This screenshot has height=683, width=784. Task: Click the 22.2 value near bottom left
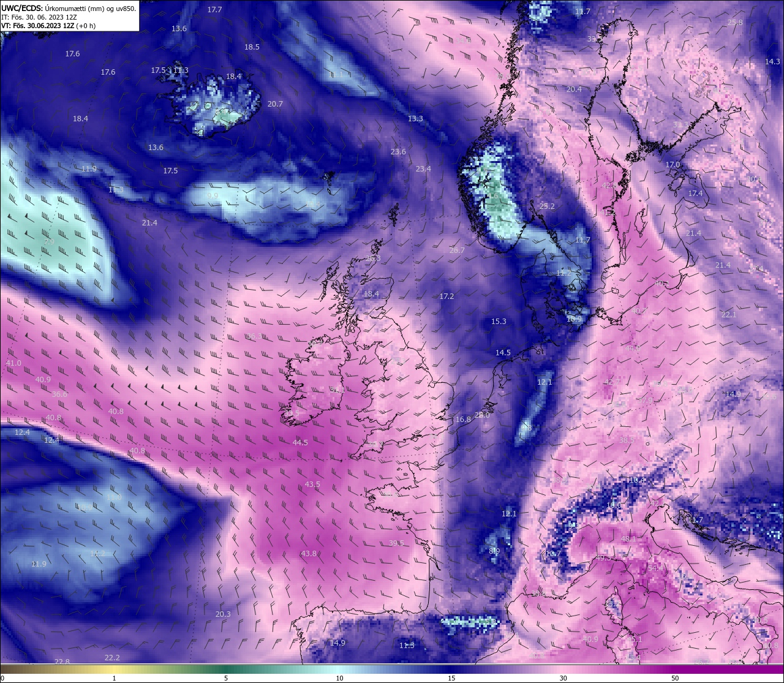point(112,658)
